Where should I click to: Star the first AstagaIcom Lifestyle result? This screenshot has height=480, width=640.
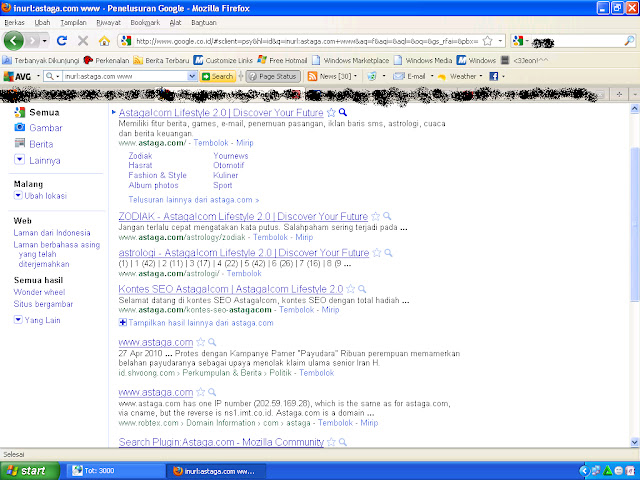[x=331, y=112]
